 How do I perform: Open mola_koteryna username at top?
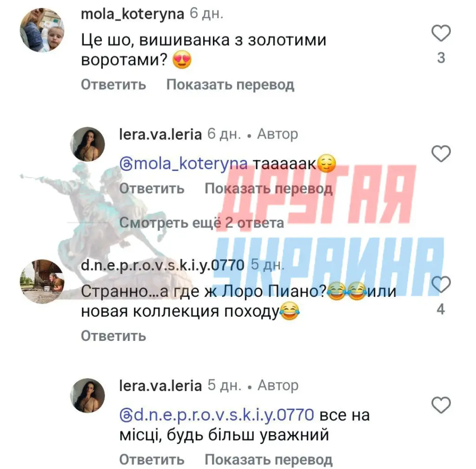pyautogui.click(x=132, y=14)
